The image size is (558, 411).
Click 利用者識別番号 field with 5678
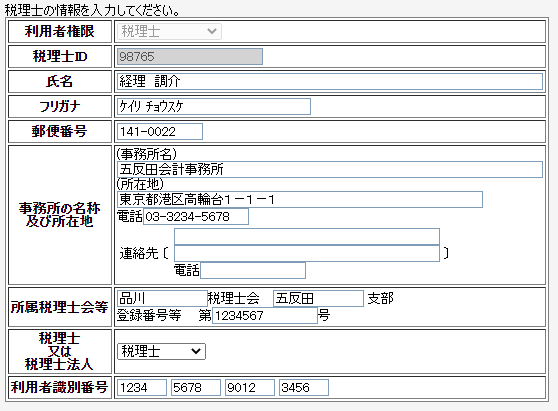click(x=196, y=387)
